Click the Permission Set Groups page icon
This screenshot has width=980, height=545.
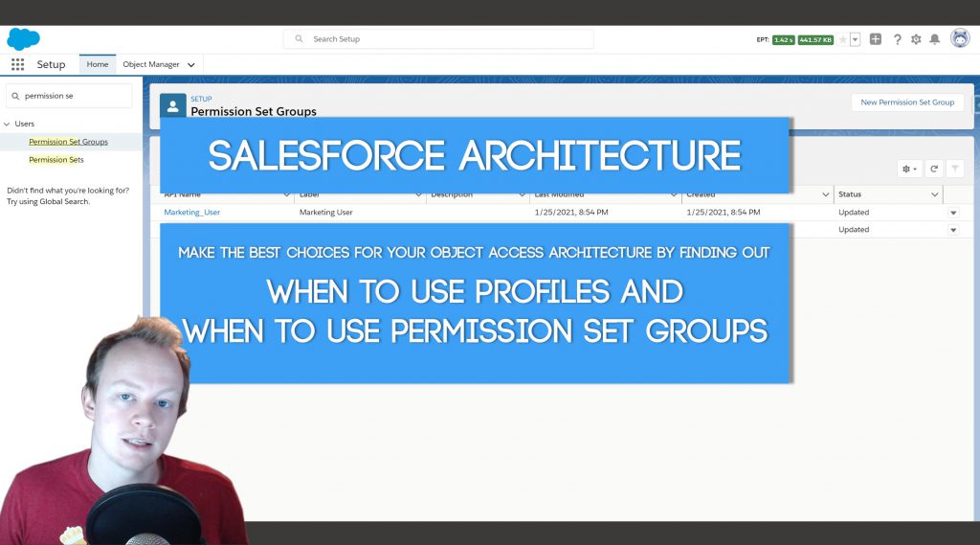(173, 105)
